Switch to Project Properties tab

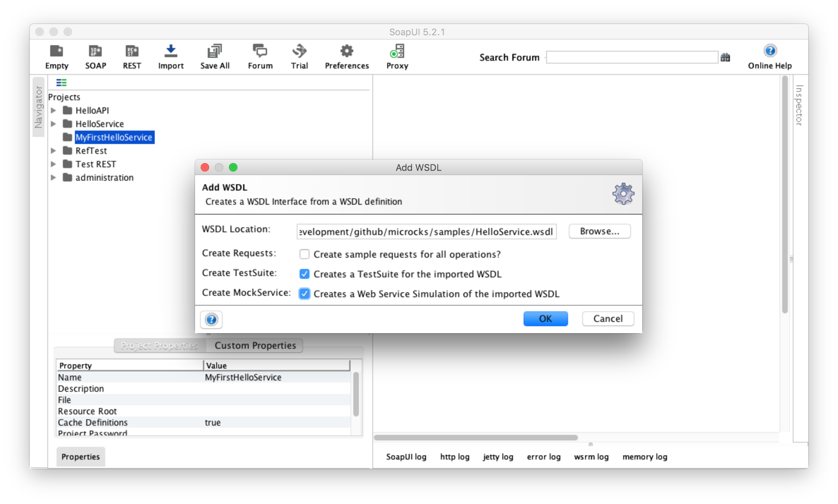pos(159,346)
